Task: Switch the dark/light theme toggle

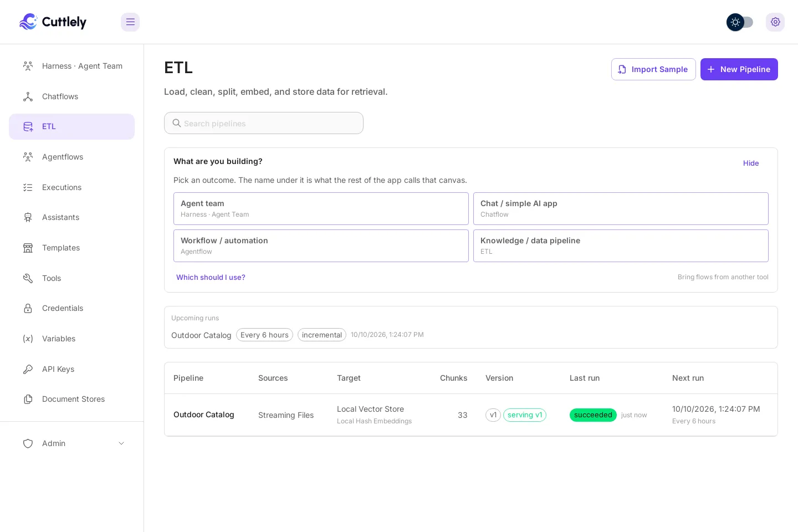Action: [x=740, y=22]
